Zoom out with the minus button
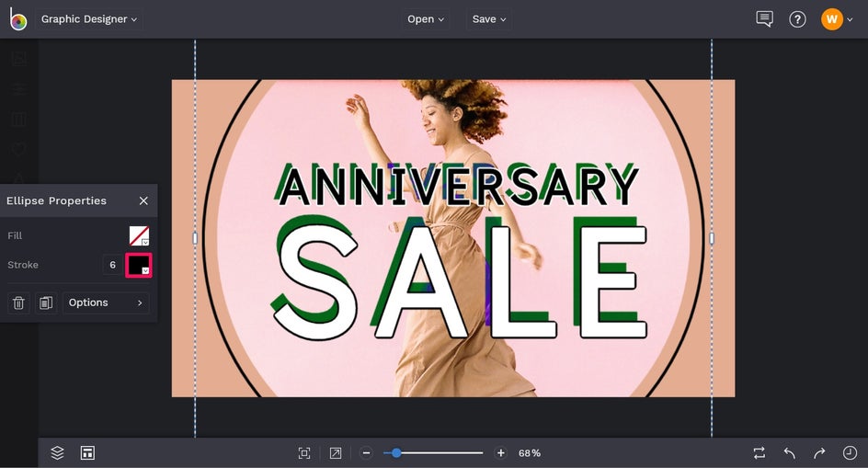This screenshot has width=868, height=468. click(366, 453)
